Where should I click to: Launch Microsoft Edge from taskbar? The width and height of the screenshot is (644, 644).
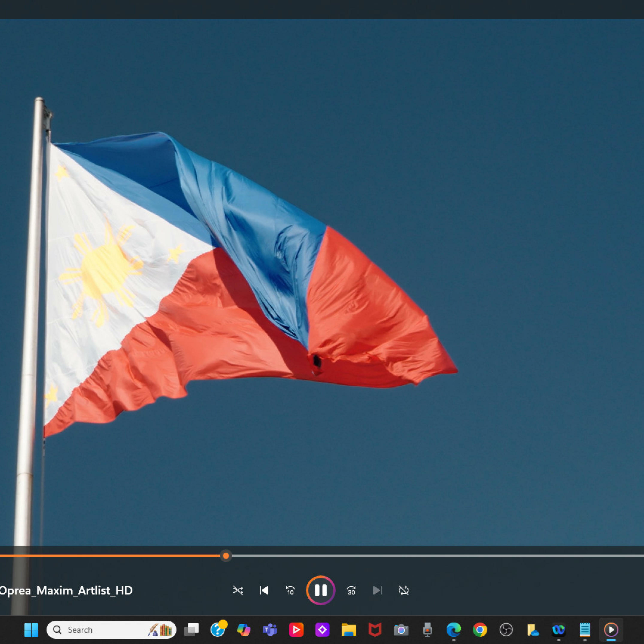[453, 630]
